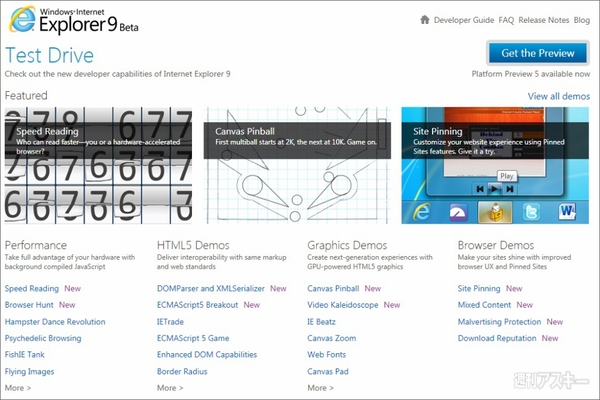Expand More under Graphics Demos
The image size is (600, 400).
320,388
